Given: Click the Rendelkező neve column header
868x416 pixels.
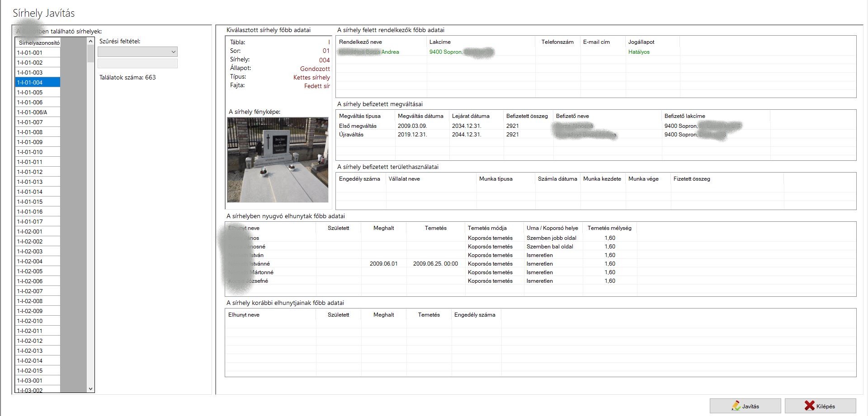Looking at the screenshot, I should click(x=360, y=42).
